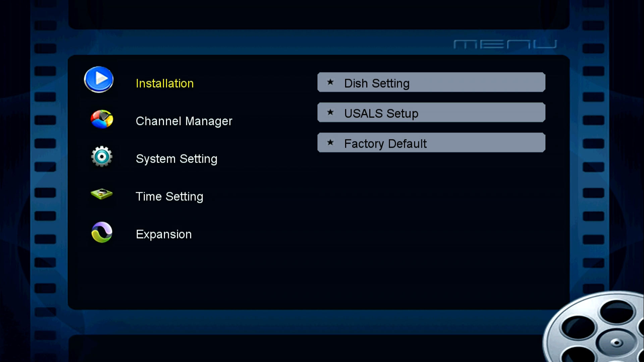This screenshot has height=362, width=644.
Task: Click the star beside Factory Default
Action: [x=330, y=142]
